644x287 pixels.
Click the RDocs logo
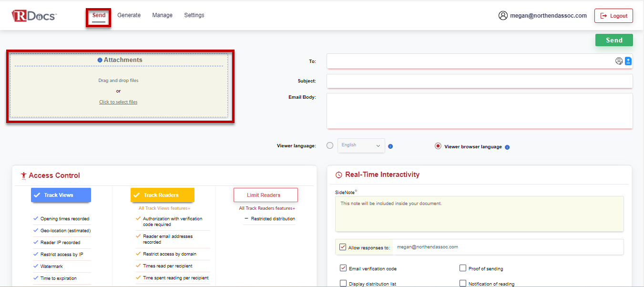tap(33, 15)
